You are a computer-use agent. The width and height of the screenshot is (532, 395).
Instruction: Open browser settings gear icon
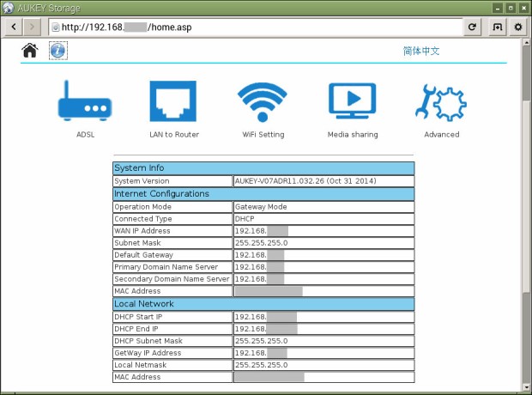pos(518,27)
